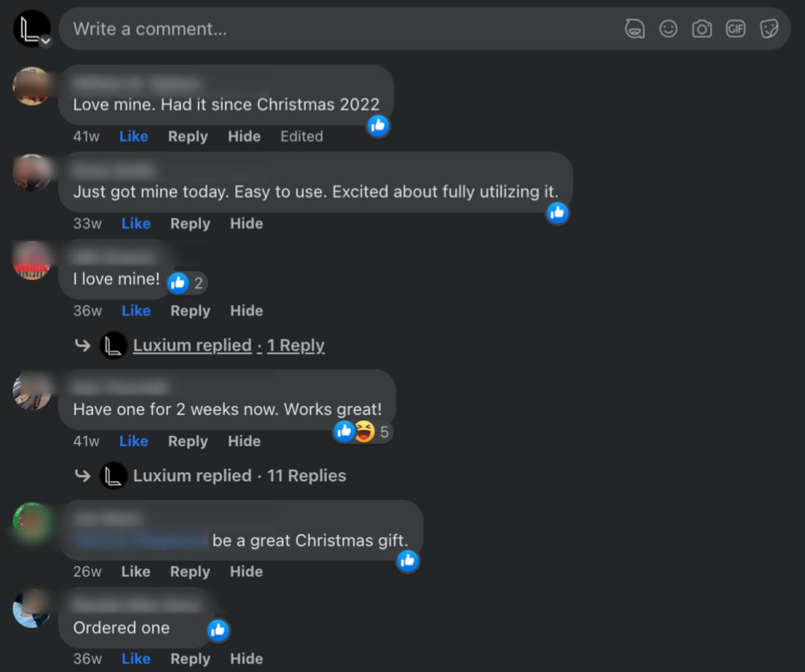The height and width of the screenshot is (672, 805).
Task: View reactions on 'Love mine' Christmas 2022 comment
Action: click(x=378, y=126)
